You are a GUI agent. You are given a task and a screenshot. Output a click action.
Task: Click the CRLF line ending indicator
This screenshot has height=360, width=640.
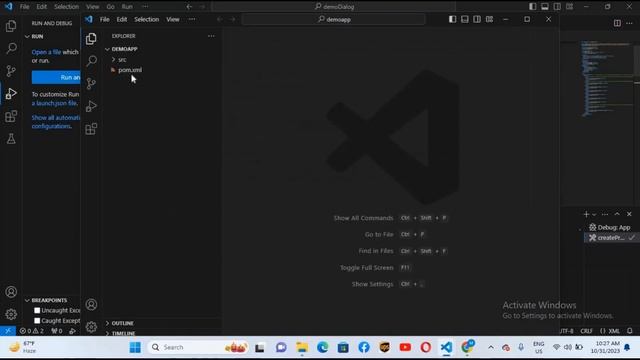coord(586,331)
